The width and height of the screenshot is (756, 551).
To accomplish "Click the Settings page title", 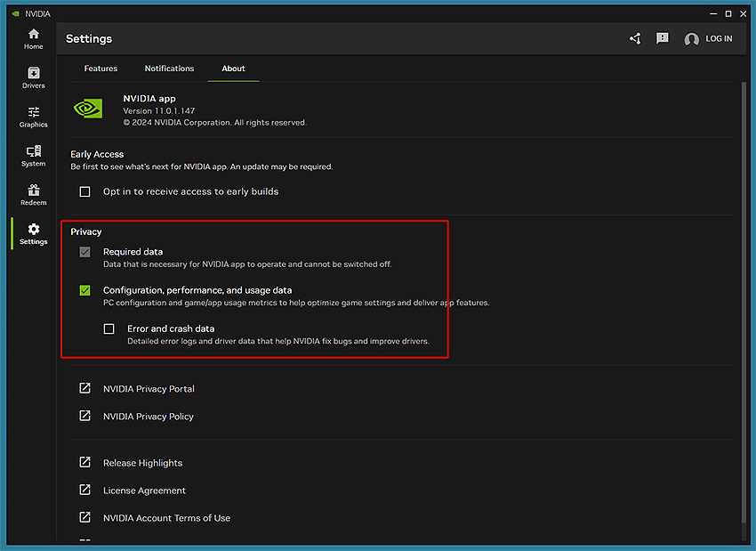I will (89, 38).
